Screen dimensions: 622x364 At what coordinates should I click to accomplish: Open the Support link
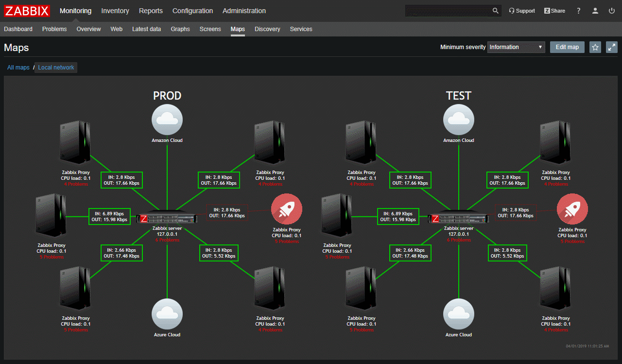[x=522, y=11]
